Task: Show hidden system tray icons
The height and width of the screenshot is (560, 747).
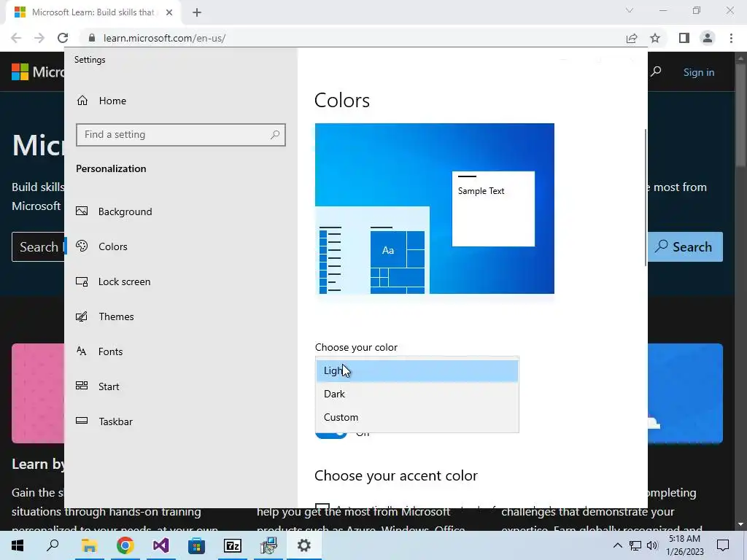Action: [x=617, y=545]
